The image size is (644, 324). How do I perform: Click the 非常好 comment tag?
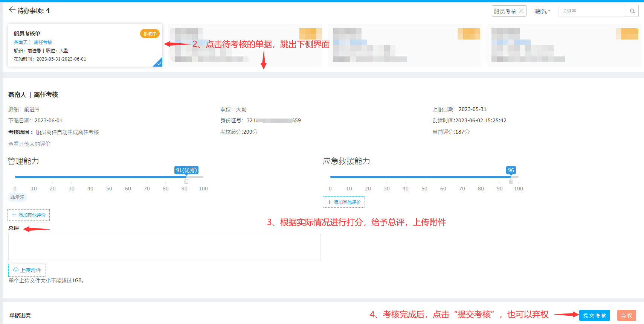point(17,197)
